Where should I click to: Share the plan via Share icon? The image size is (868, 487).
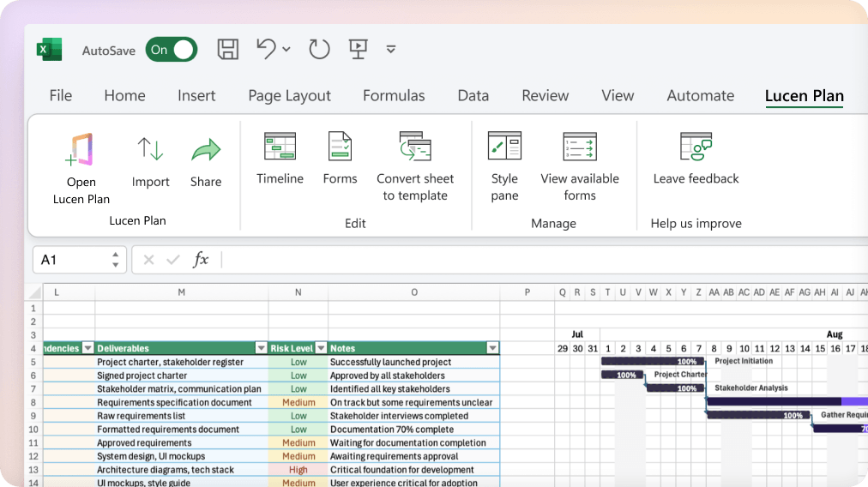206,149
